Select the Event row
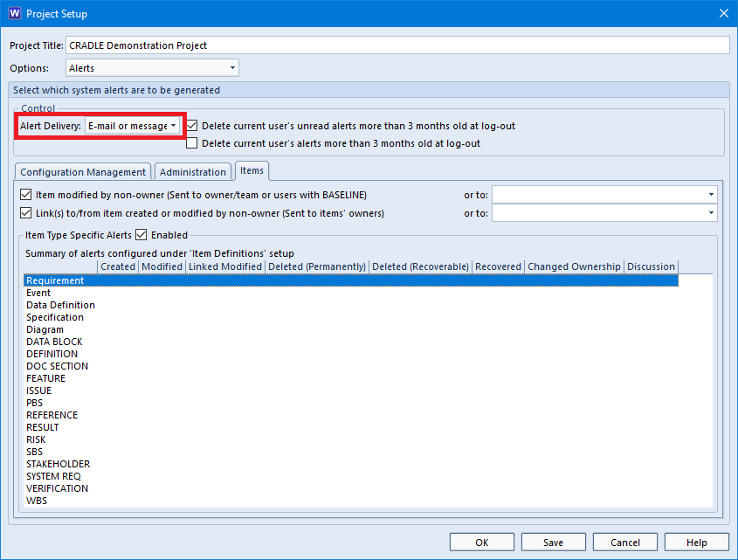This screenshot has height=560, width=738. pos(351,293)
